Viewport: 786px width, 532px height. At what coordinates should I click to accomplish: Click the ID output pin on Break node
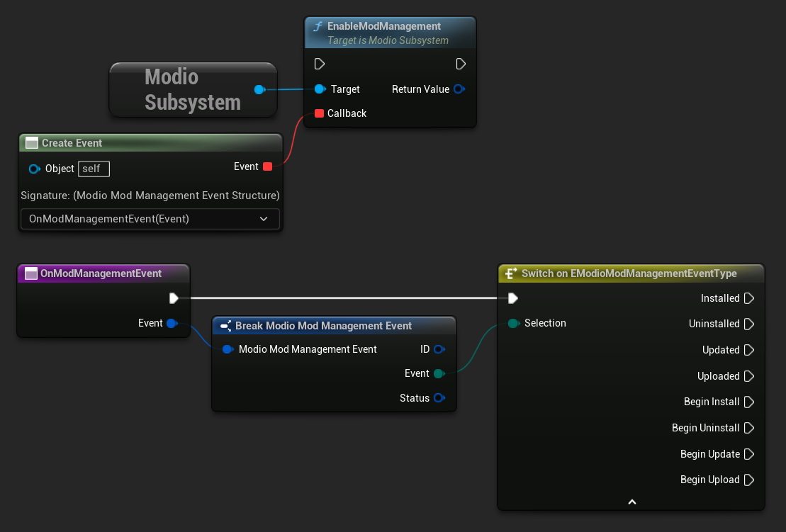click(439, 349)
